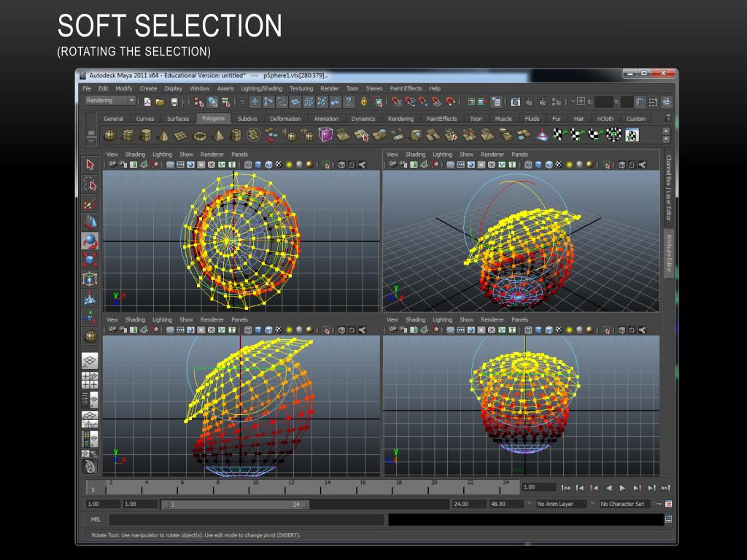The width and height of the screenshot is (747, 560).
Task: Click the MEL command line input field
Action: click(x=247, y=519)
